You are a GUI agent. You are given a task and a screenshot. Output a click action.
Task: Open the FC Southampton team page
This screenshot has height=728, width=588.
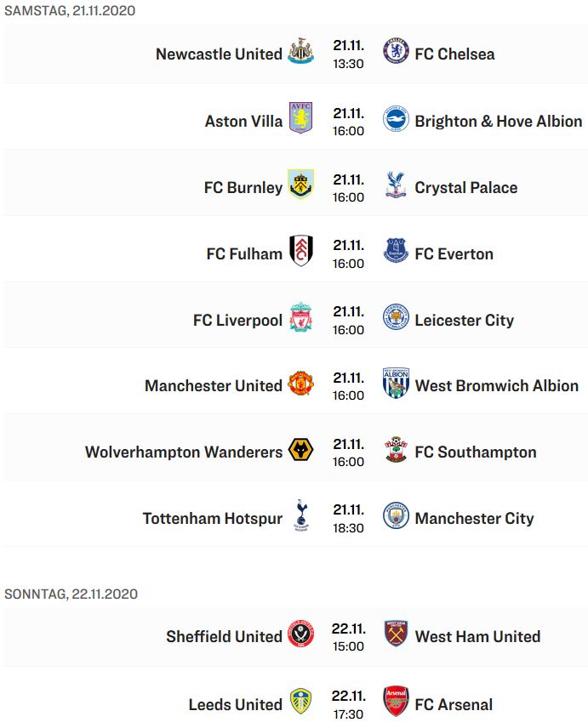click(x=475, y=452)
